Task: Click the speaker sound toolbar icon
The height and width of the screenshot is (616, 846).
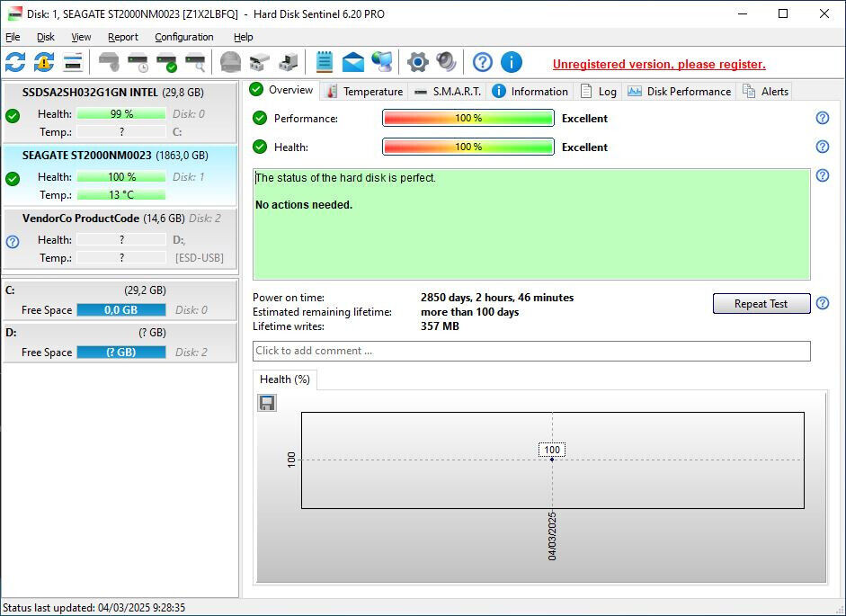Action: tap(446, 62)
